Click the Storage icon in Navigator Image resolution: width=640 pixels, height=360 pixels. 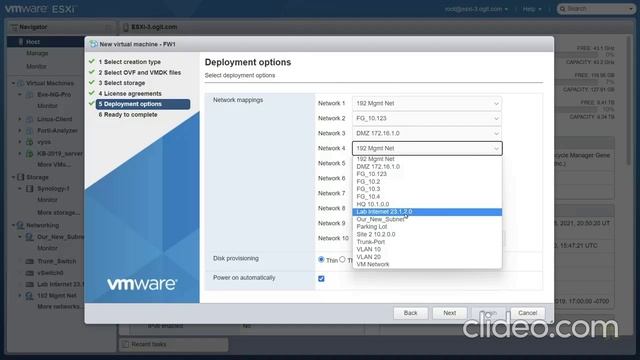(20, 177)
